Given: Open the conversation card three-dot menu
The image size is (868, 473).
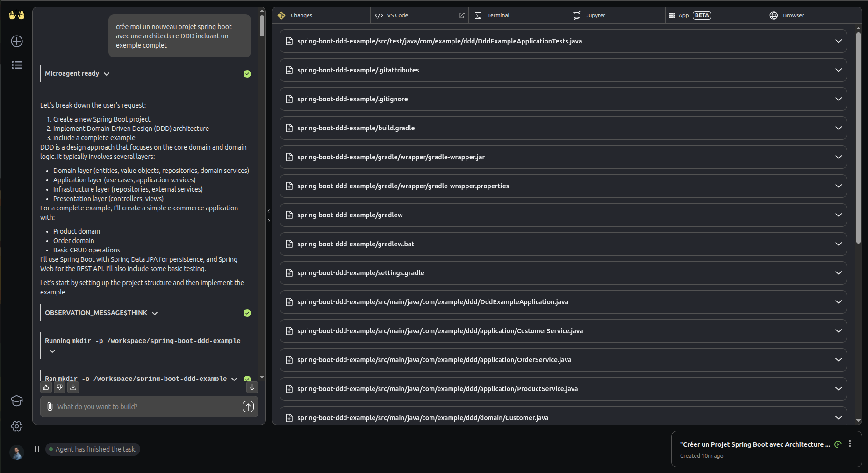Looking at the screenshot, I should click(x=850, y=444).
